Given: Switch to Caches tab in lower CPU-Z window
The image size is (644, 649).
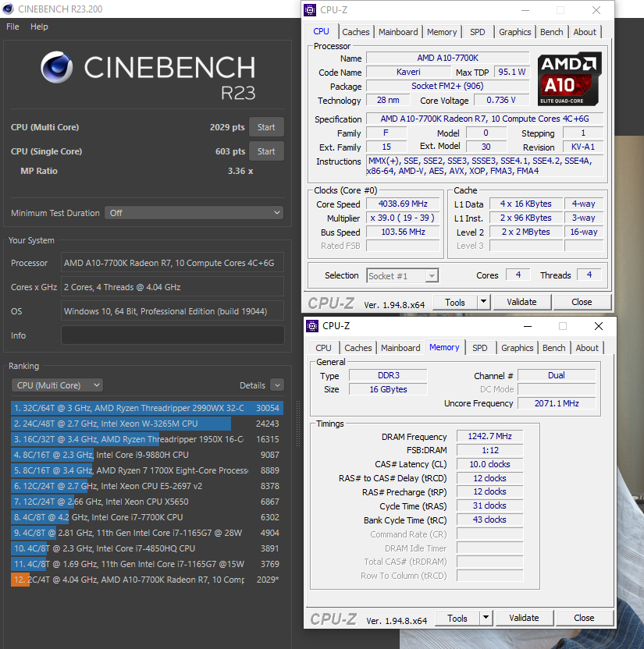Looking at the screenshot, I should pos(358,348).
